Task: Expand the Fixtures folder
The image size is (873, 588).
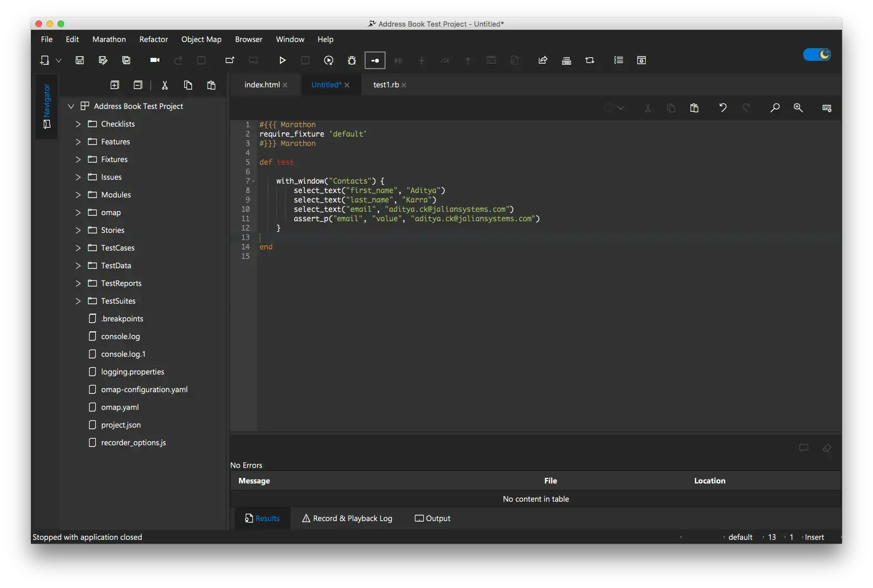Action: tap(78, 159)
